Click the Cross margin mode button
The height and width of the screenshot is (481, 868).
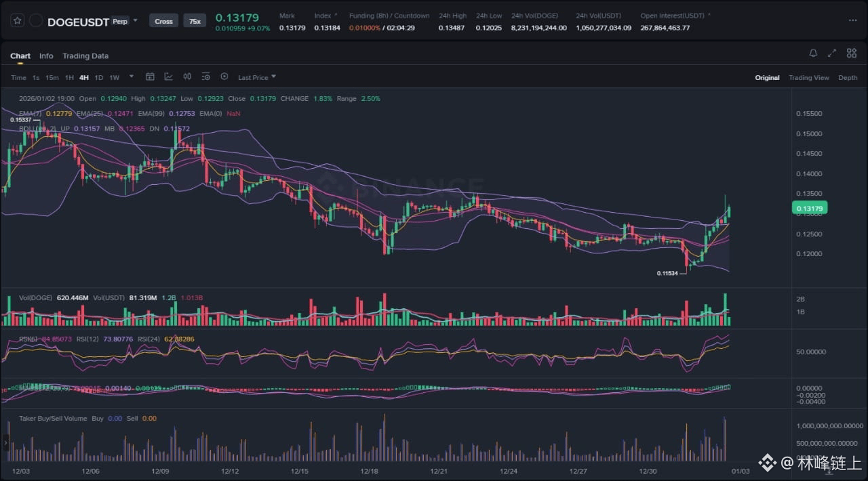(x=163, y=21)
